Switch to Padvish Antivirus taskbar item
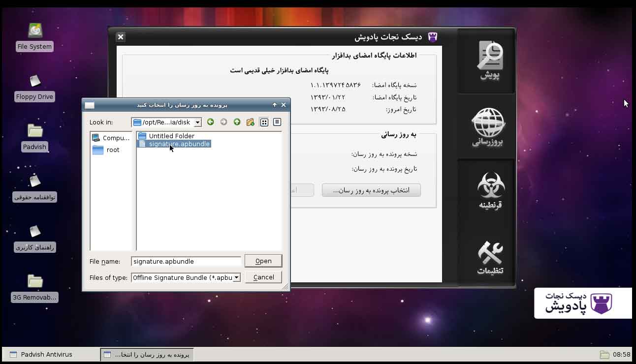The image size is (636, 364). point(51,354)
